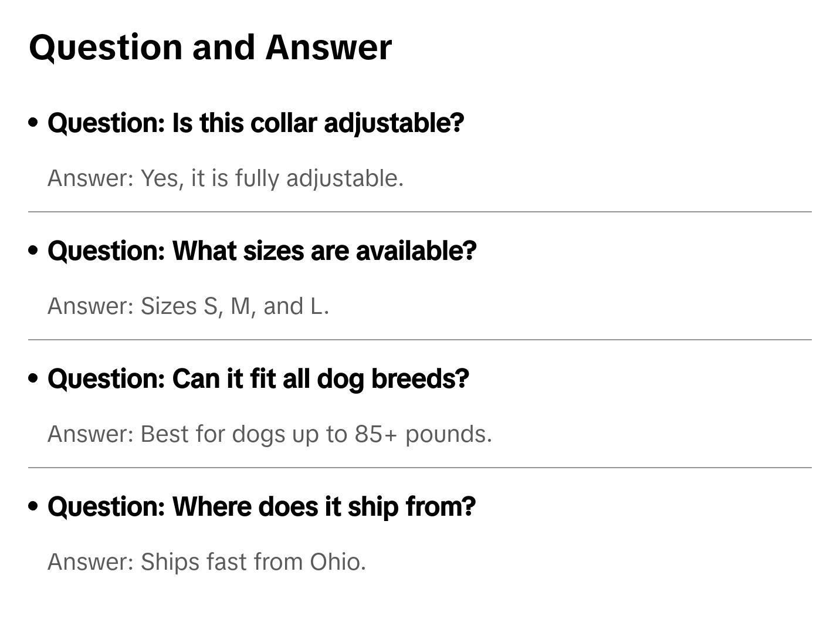This screenshot has width=840, height=629.
Task: Click the bullet beside the dog breeds question
Action: (33, 378)
